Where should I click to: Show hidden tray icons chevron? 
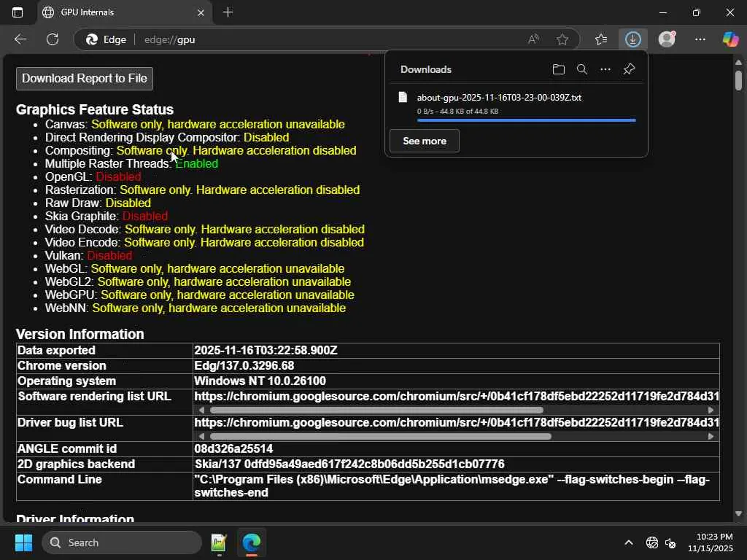point(629,542)
